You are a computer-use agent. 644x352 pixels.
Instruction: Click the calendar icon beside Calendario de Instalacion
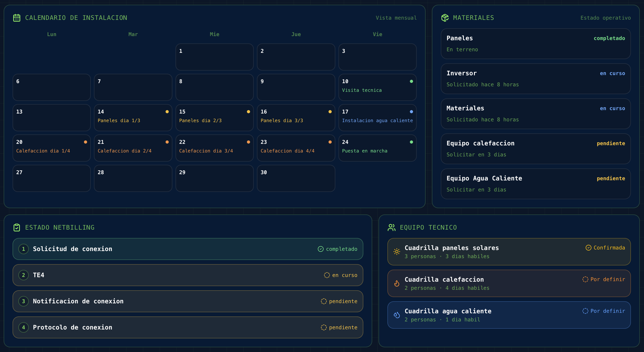[x=17, y=18]
